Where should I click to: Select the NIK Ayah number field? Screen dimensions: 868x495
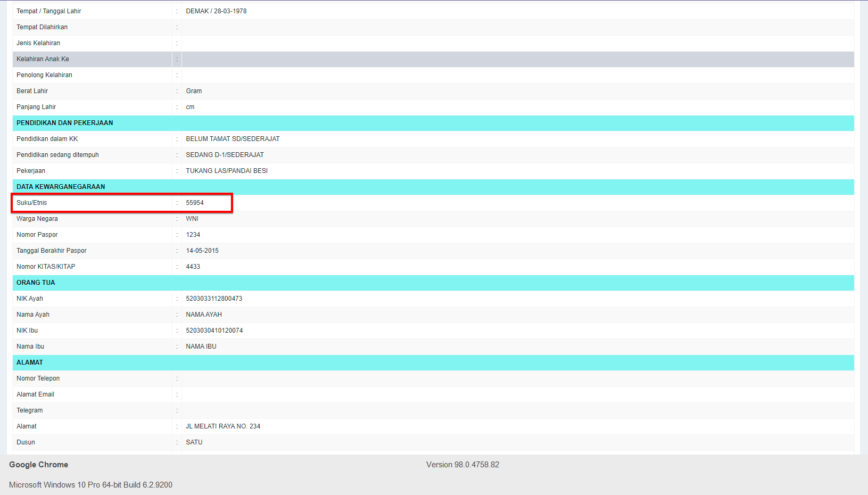[213, 299]
